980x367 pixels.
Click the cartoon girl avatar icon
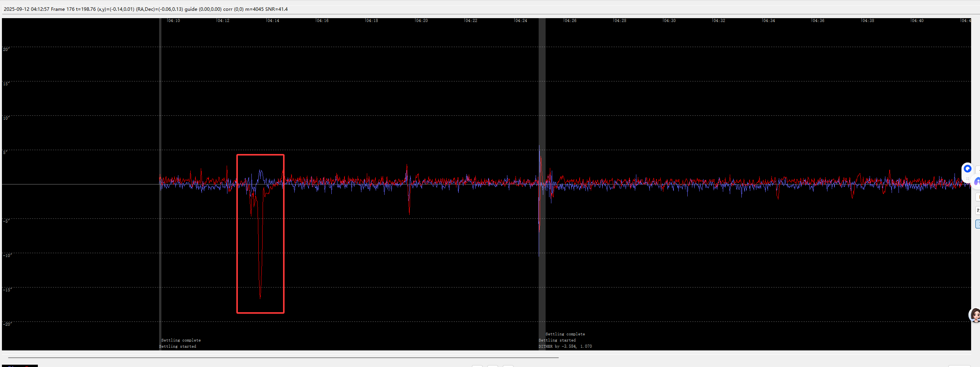click(x=975, y=315)
